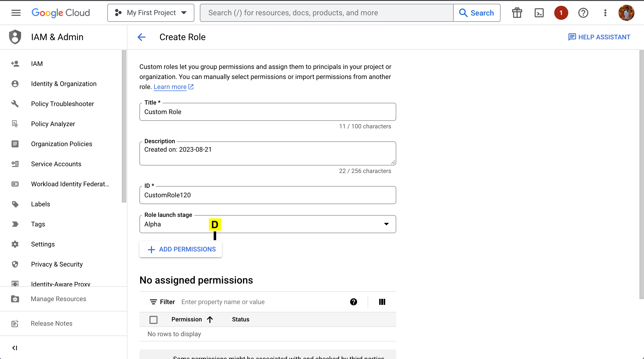
Task: Open the three-dot settings menu
Action: tap(605, 13)
